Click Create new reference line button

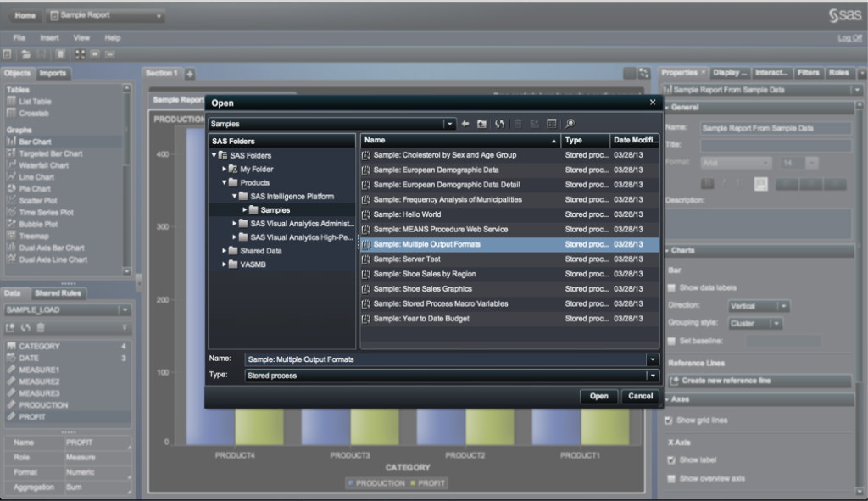click(x=759, y=381)
